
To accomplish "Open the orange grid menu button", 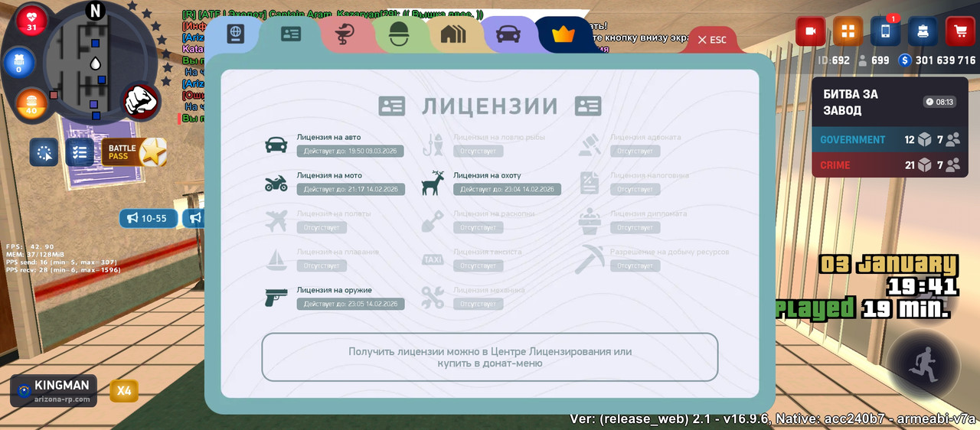I will tap(848, 31).
